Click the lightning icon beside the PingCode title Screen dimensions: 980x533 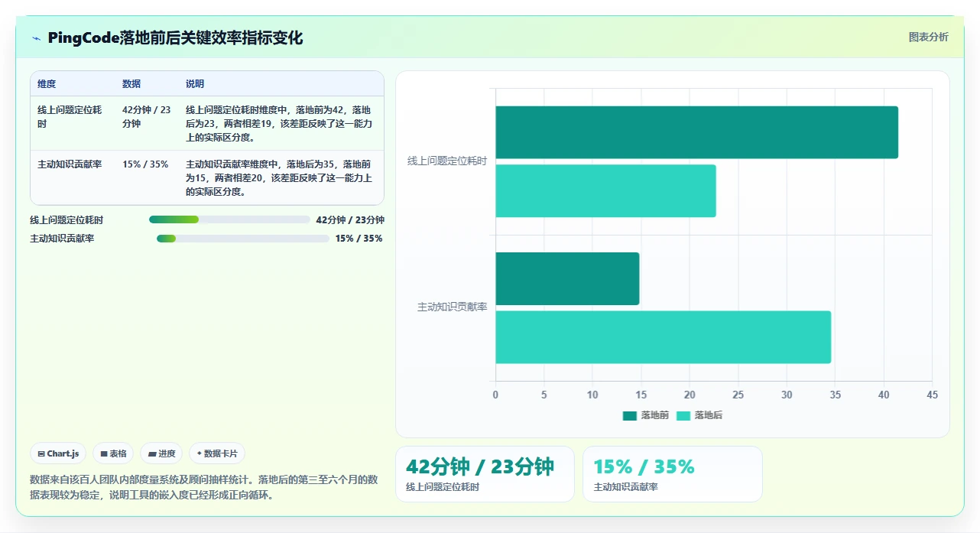36,38
